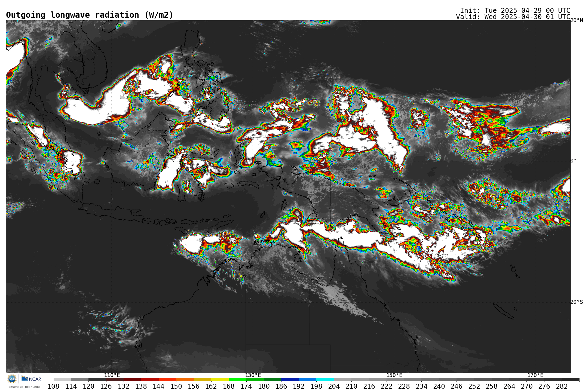Click the 110°E longitude label
Viewport: 588px width, 390px height.
(112, 375)
